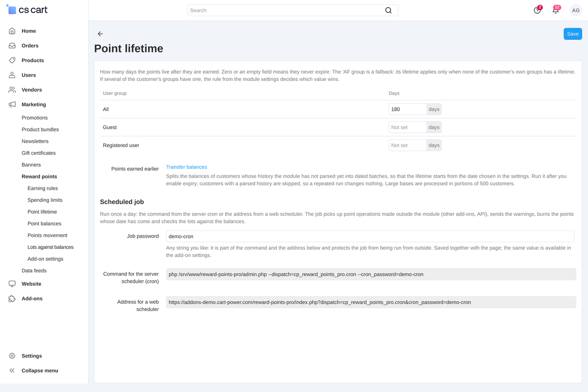This screenshot has height=392, width=588.
Task: Click the 'Guest' row label
Action: [x=110, y=127]
